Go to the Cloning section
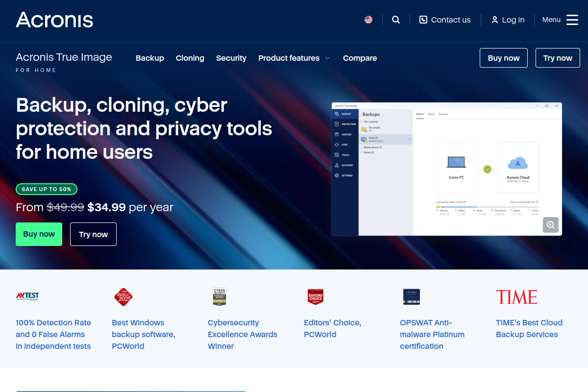 point(190,58)
